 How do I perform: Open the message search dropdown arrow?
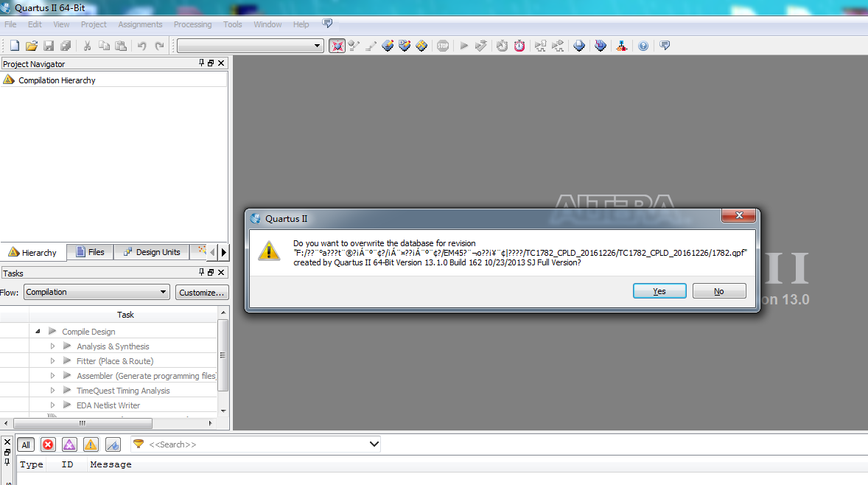pos(374,444)
